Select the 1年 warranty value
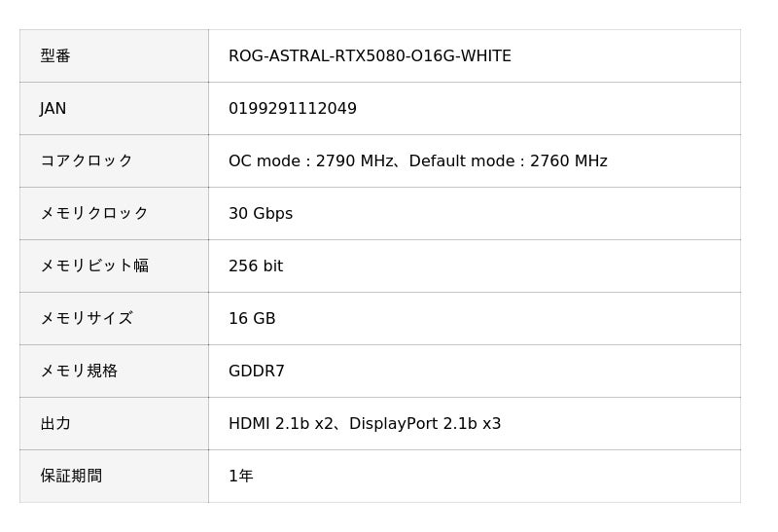This screenshot has height=532, width=778. [x=241, y=477]
